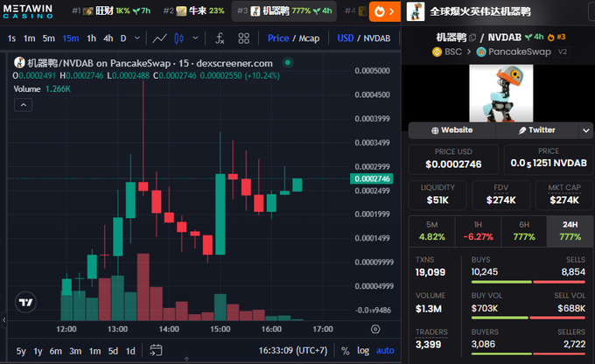
Task: Toggle percent scale button
Action: click(x=345, y=351)
